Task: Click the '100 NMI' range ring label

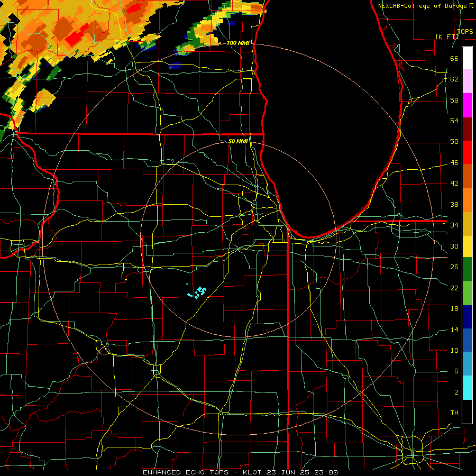Action: [238, 43]
